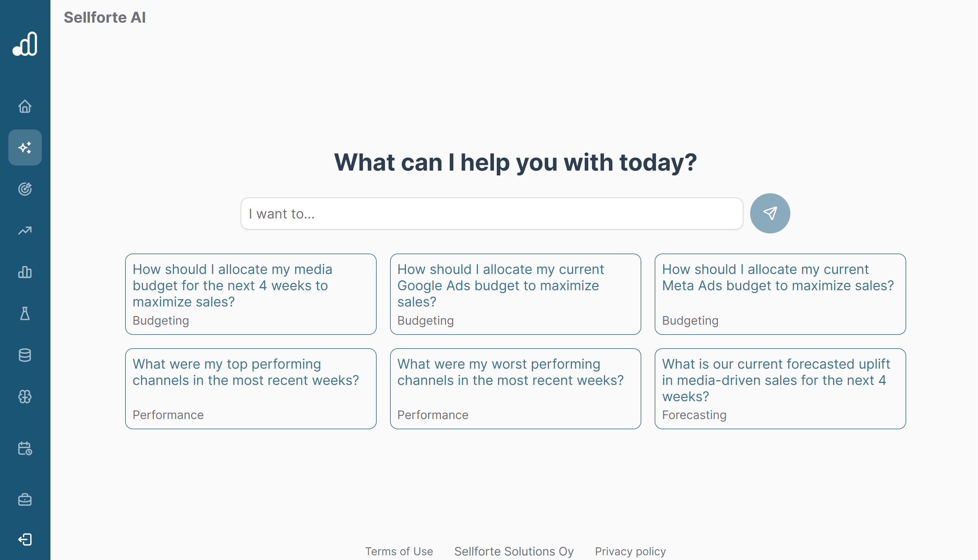This screenshot has height=560, width=978.
Task: Click the send message paper plane button
Action: click(770, 213)
